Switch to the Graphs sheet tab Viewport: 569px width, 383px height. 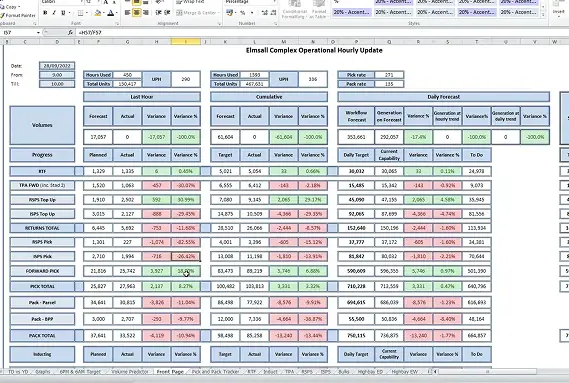coord(43,372)
